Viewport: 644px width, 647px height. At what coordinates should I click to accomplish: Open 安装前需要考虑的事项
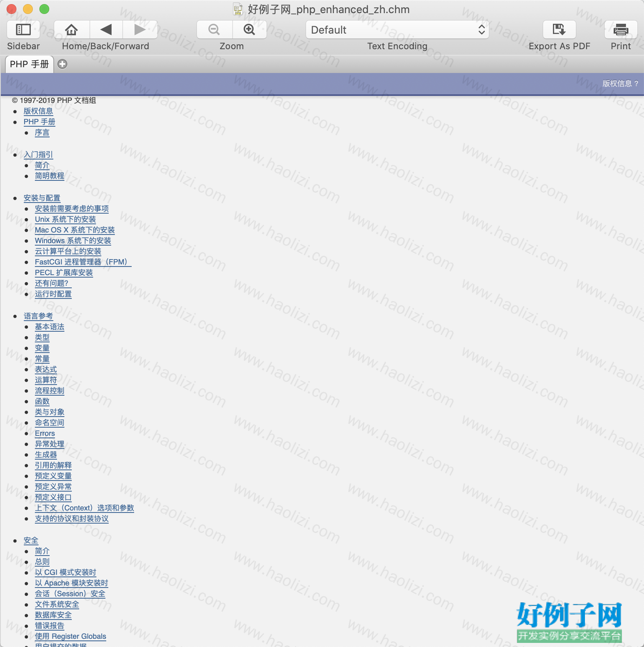[x=72, y=209]
